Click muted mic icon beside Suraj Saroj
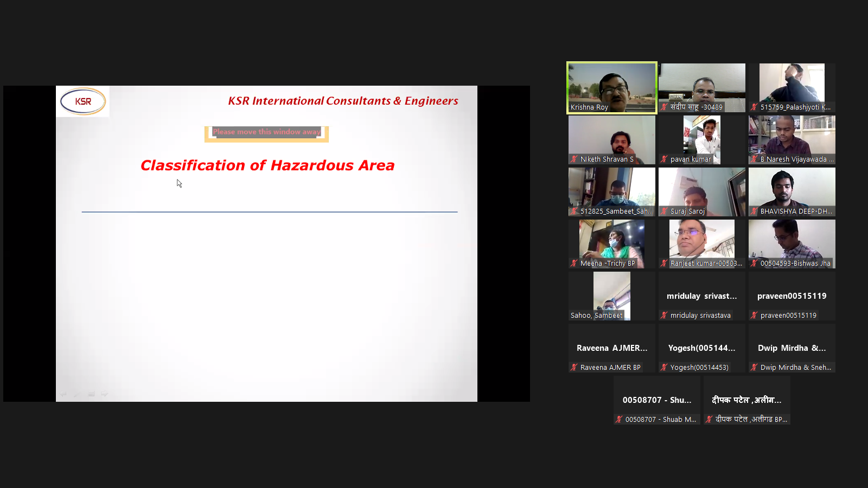This screenshot has height=488, width=868. pos(664,211)
